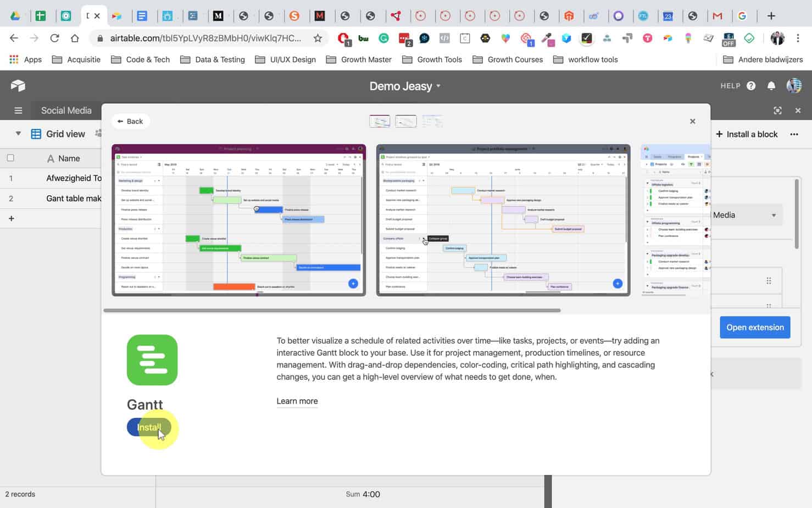The image size is (812, 508).
Task: Click the horizontal screenshot carousel scrollbar
Action: pyautogui.click(x=332, y=311)
